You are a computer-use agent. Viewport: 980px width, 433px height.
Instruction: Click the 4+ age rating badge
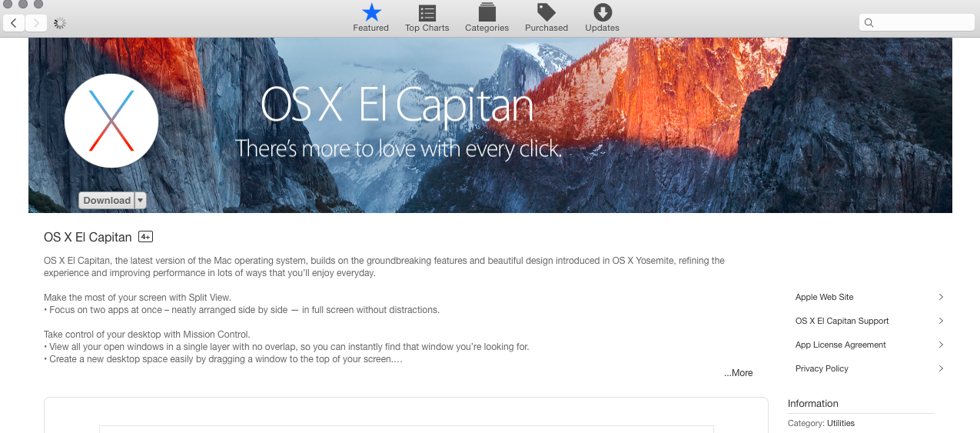tap(146, 237)
